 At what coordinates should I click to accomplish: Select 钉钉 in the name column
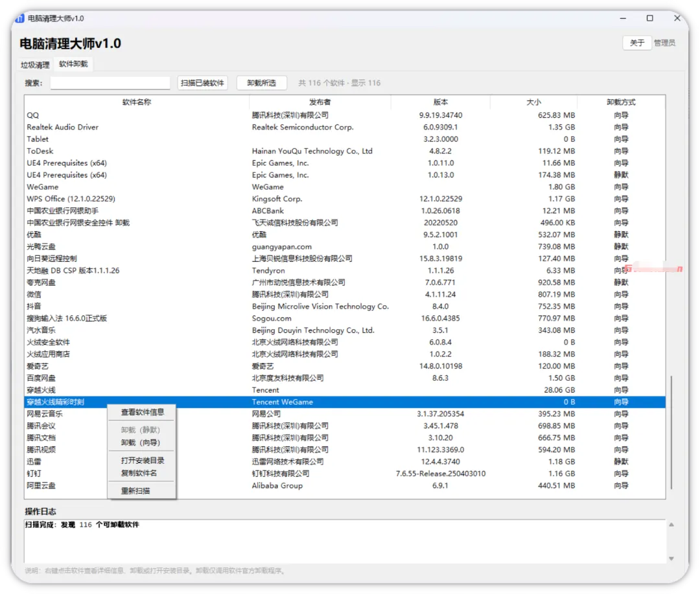coord(34,474)
